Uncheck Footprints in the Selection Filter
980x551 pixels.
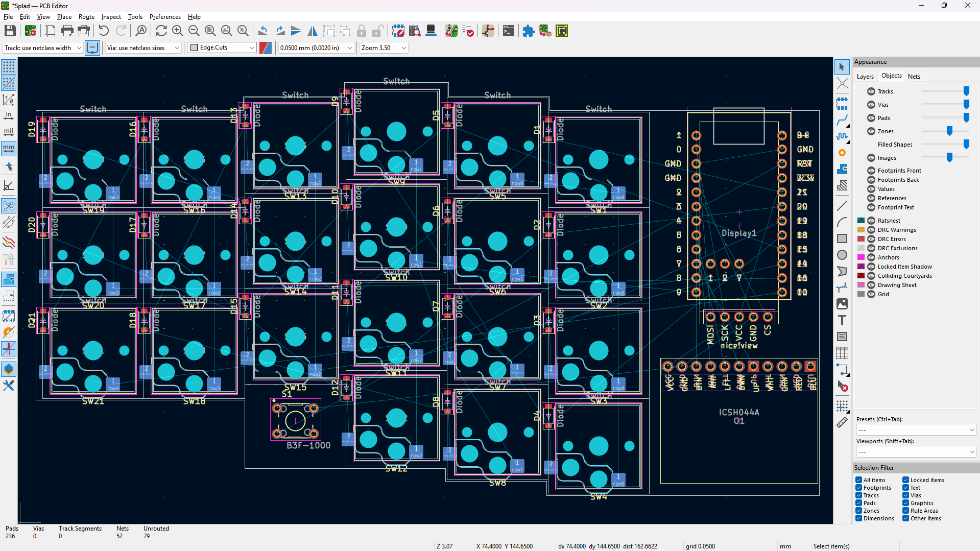coord(858,487)
